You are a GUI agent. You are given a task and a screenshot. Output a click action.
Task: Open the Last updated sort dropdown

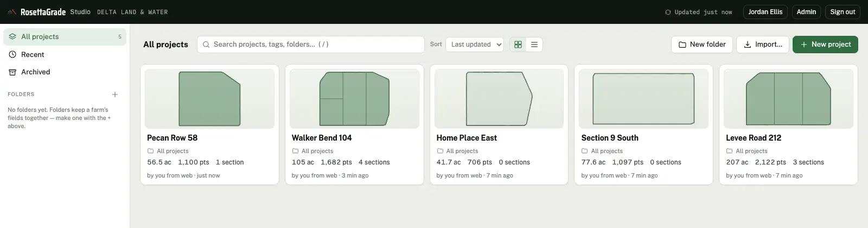[x=475, y=45]
